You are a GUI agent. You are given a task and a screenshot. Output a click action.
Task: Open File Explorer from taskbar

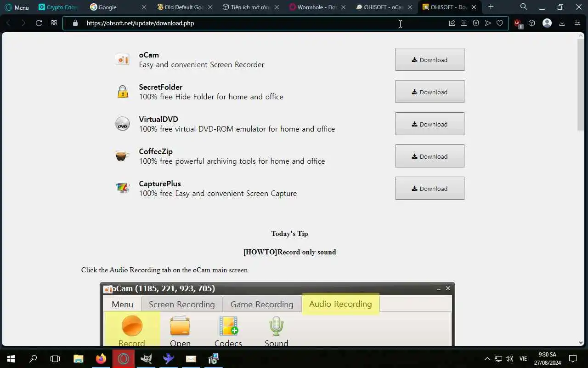point(79,359)
